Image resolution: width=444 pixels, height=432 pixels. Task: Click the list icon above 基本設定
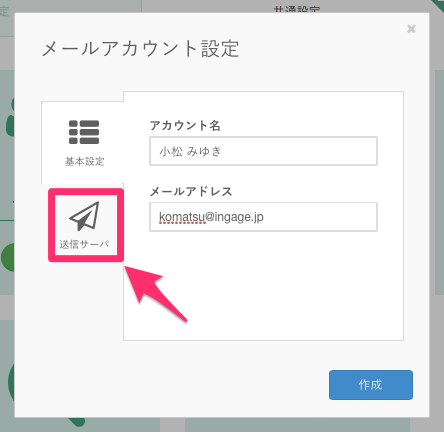coord(84,132)
